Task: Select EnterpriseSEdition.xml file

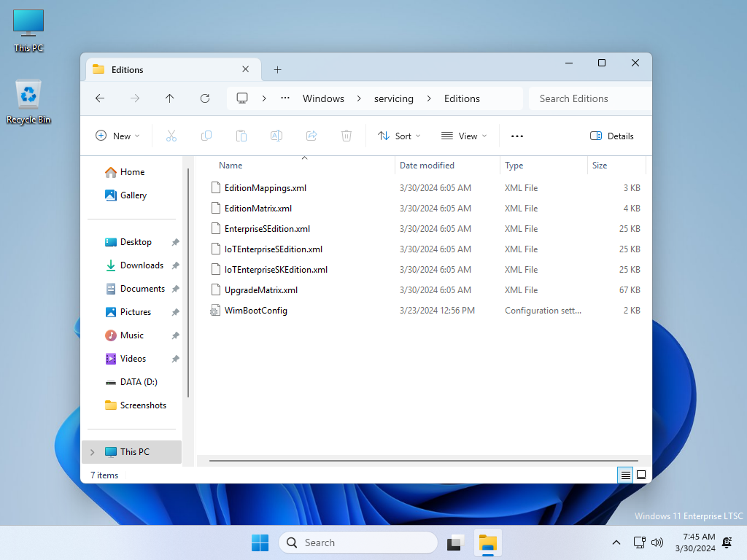Action: pos(267,229)
